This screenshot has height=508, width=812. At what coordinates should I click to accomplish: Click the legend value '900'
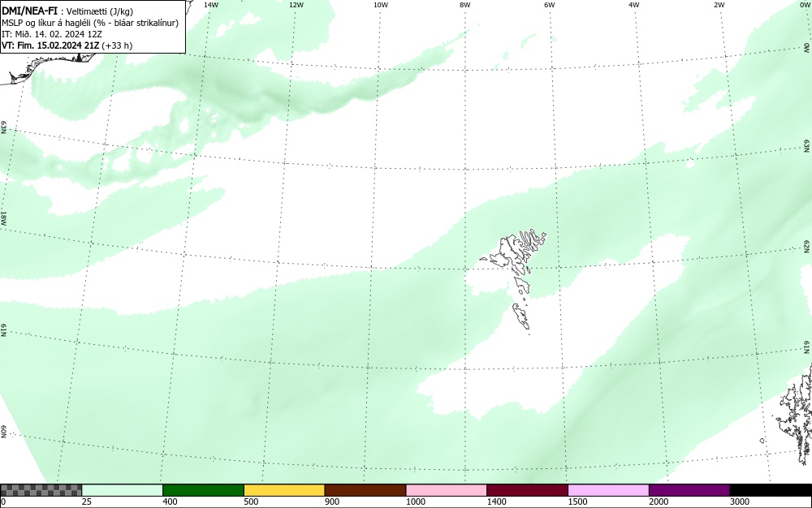[332, 502]
